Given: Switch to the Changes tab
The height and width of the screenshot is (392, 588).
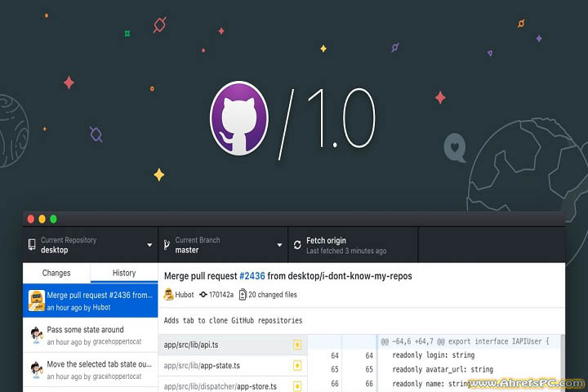Looking at the screenshot, I should pos(56,273).
